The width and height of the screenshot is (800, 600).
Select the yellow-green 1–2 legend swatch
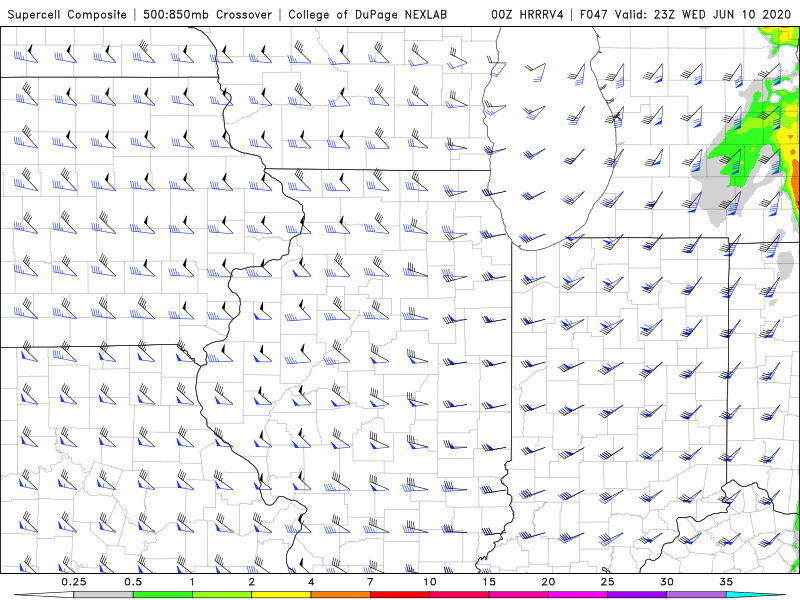222,595
